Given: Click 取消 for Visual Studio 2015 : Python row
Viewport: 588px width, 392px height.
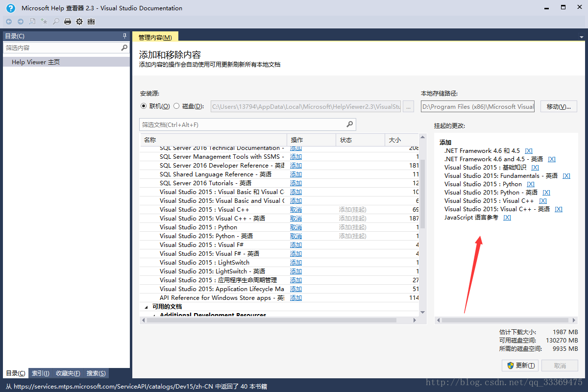Looking at the screenshot, I should 296,227.
